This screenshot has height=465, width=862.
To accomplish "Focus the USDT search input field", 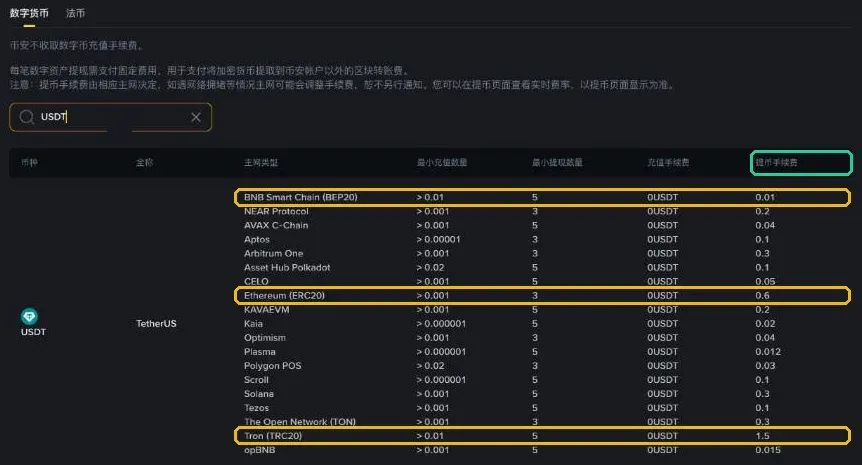I will [110, 117].
